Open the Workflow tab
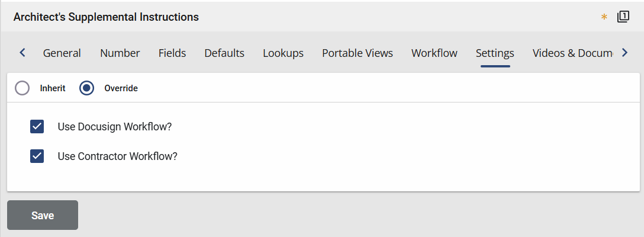This screenshot has width=644, height=237. (x=434, y=53)
